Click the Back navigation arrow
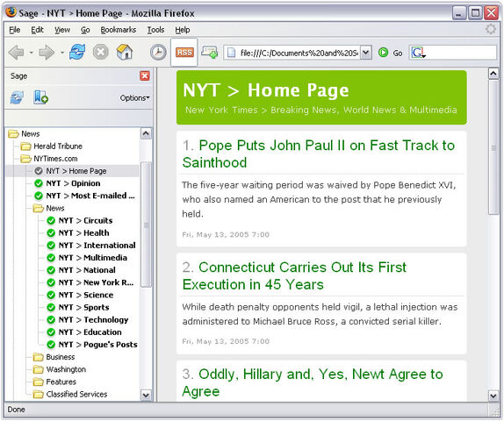The height and width of the screenshot is (421, 504). click(16, 53)
